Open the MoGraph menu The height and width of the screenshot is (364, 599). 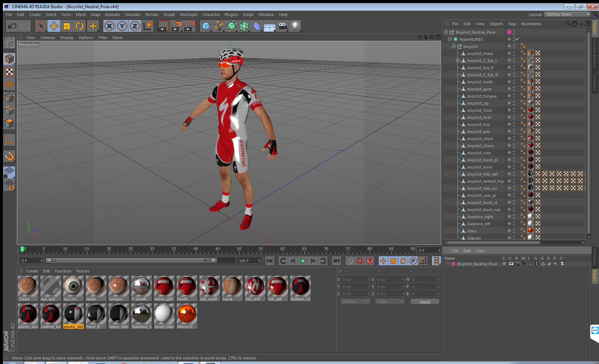(x=188, y=15)
